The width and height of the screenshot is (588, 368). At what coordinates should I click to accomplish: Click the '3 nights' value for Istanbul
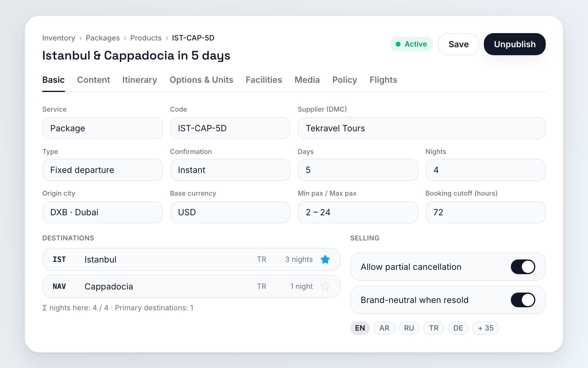[x=299, y=259]
